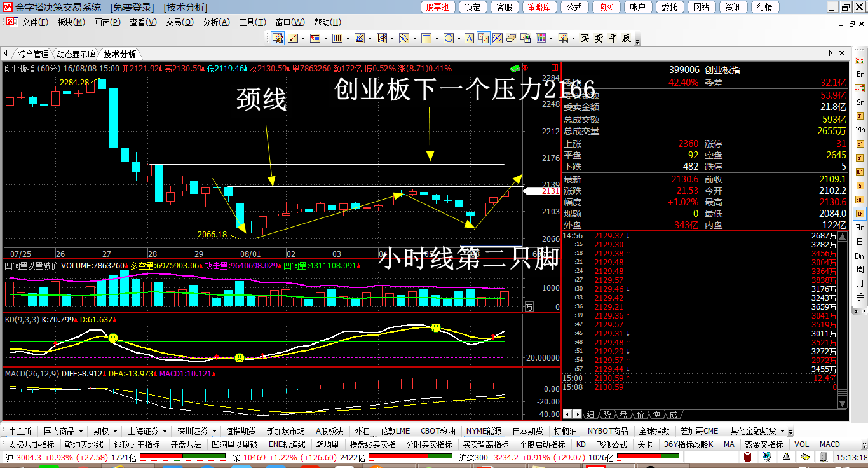Select the regression channel tool
Screen dimensions: 868x468
(x=381, y=38)
